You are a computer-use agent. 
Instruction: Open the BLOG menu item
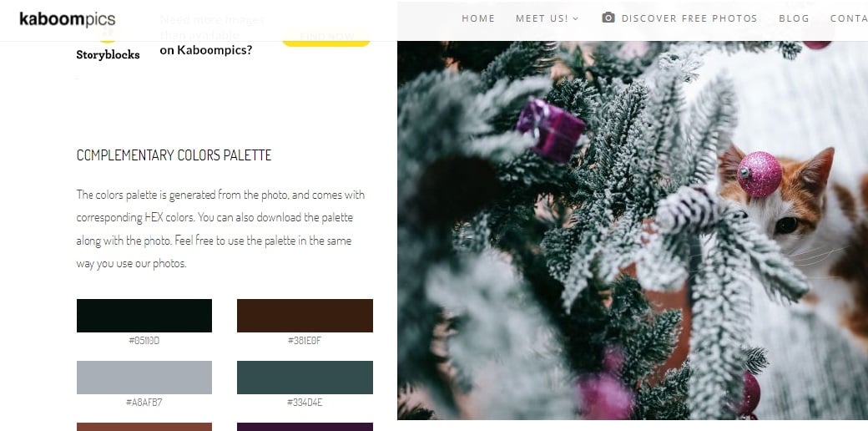pyautogui.click(x=794, y=18)
